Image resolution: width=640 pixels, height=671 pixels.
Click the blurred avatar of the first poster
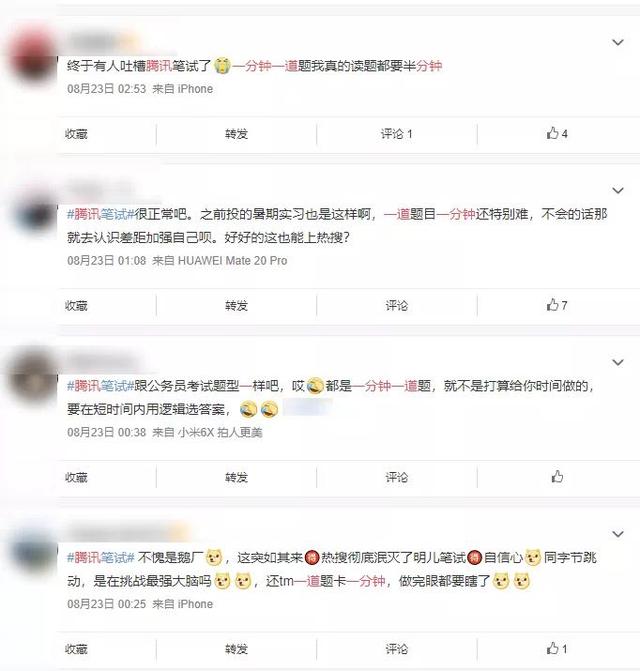[32, 55]
